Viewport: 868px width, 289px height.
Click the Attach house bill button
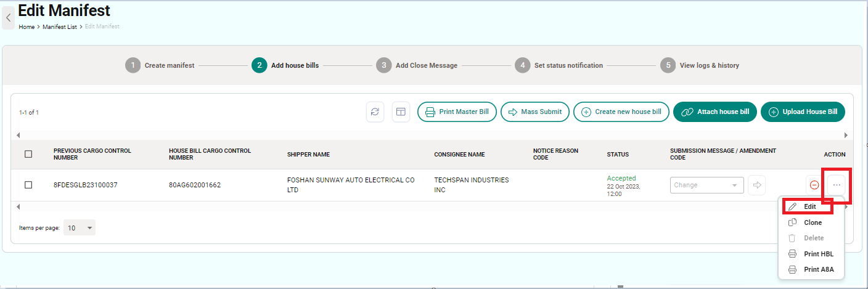tap(715, 112)
